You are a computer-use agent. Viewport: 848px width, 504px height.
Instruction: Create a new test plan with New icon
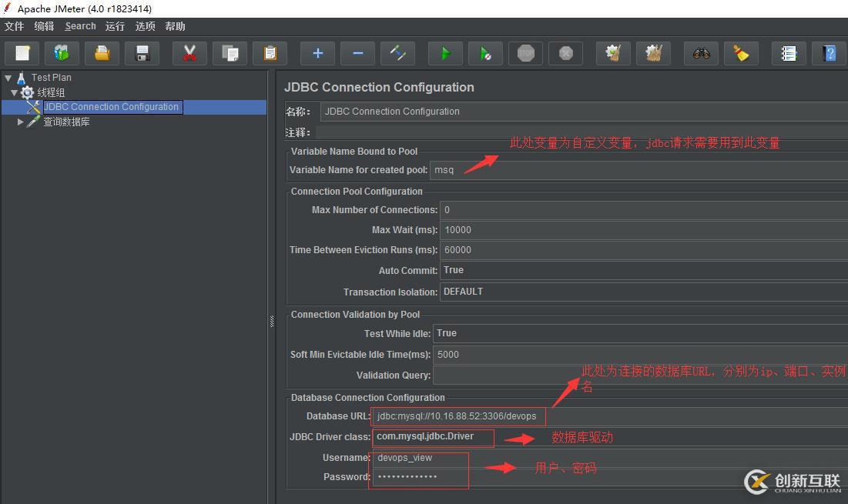coord(22,54)
